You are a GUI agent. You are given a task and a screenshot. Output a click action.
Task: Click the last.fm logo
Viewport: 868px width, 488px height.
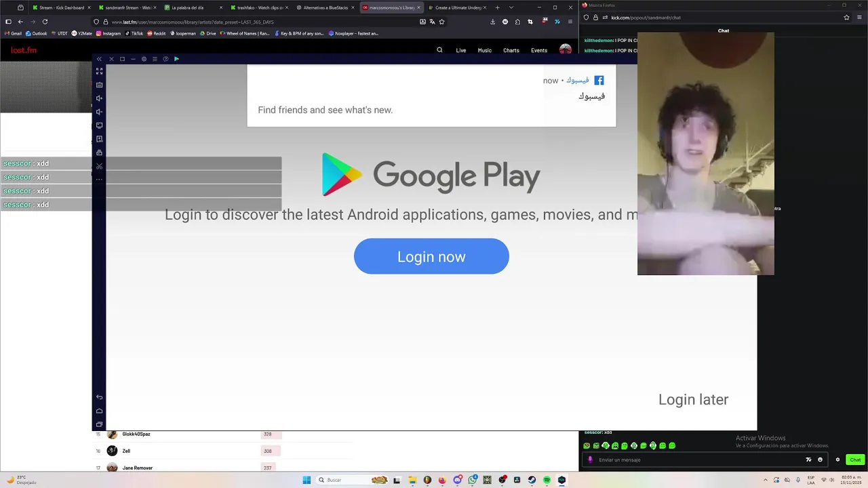click(24, 50)
